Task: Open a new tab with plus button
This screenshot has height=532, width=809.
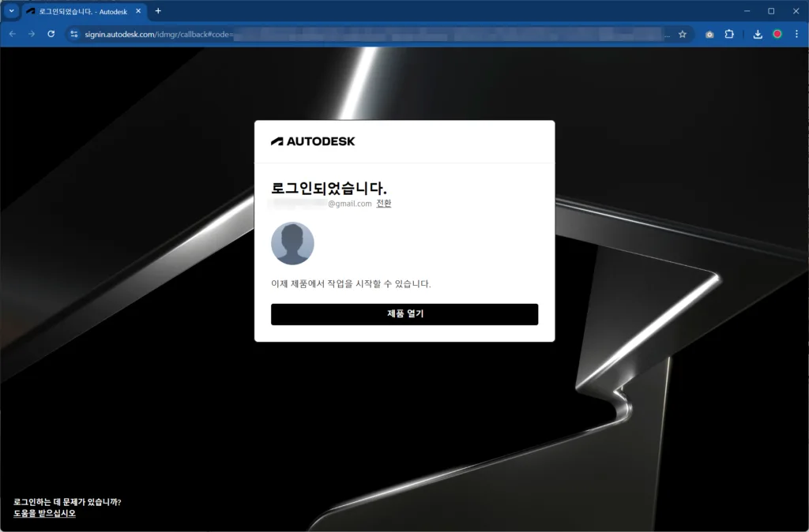Action: [158, 11]
